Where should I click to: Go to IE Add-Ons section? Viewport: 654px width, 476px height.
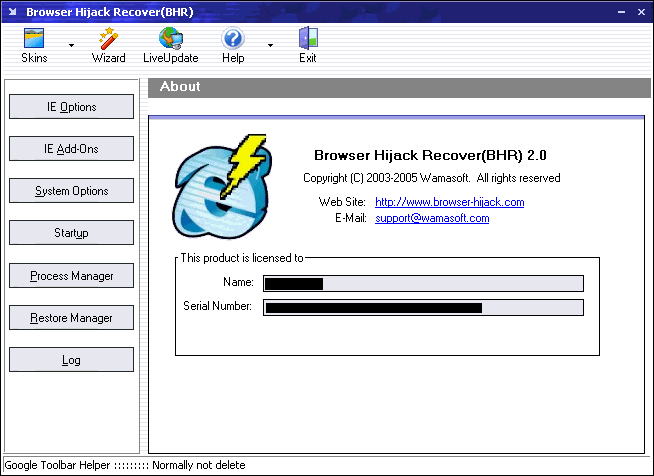[71, 149]
